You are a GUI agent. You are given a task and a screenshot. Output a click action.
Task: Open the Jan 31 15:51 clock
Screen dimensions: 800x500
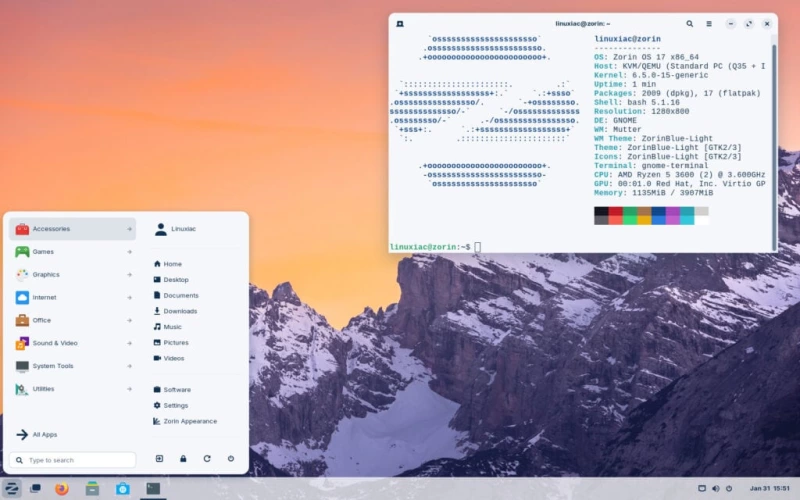coord(769,488)
